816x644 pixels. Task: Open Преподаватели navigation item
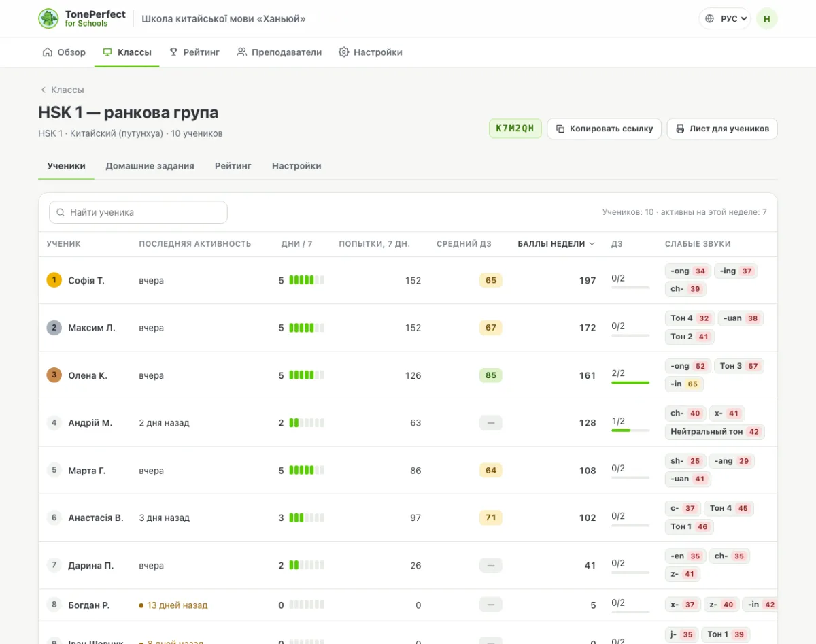pos(279,52)
